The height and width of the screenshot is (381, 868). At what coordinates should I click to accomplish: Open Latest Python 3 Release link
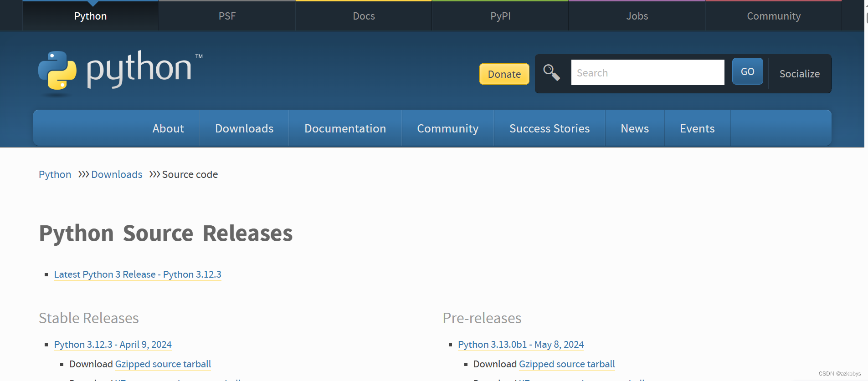click(x=138, y=274)
